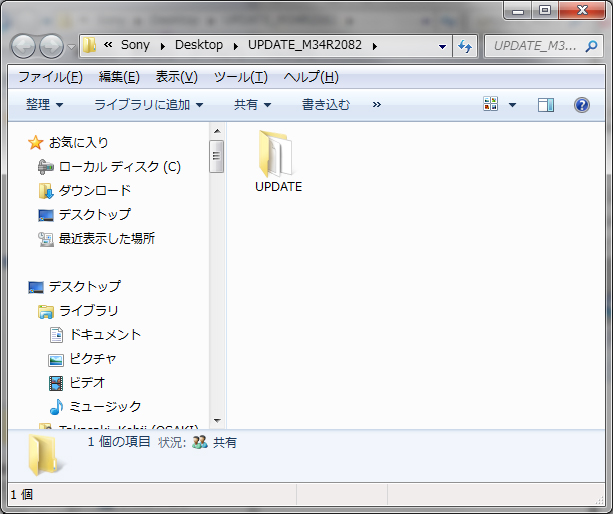The image size is (613, 514).
Task: Open the ファイル(F) menu
Action: click(50, 77)
